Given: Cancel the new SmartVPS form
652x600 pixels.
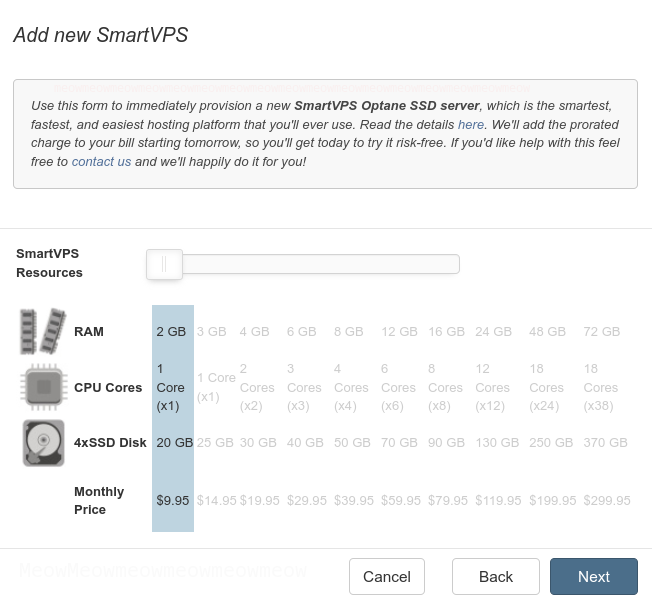Looking at the screenshot, I should pos(387,576).
